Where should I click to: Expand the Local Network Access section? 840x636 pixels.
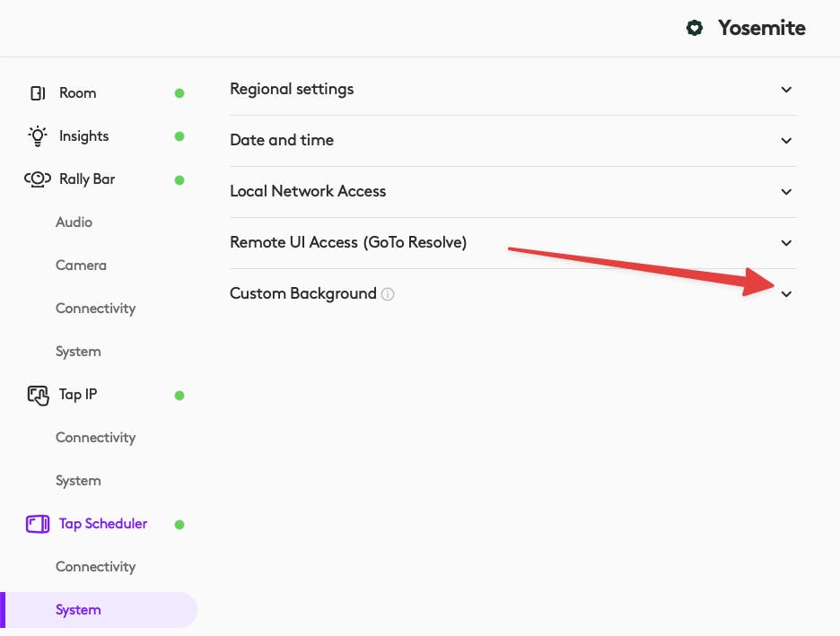tap(786, 192)
